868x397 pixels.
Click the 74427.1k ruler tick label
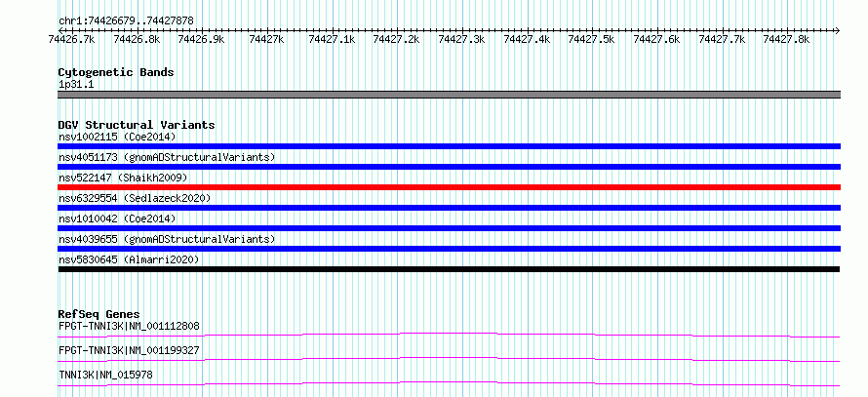point(332,39)
